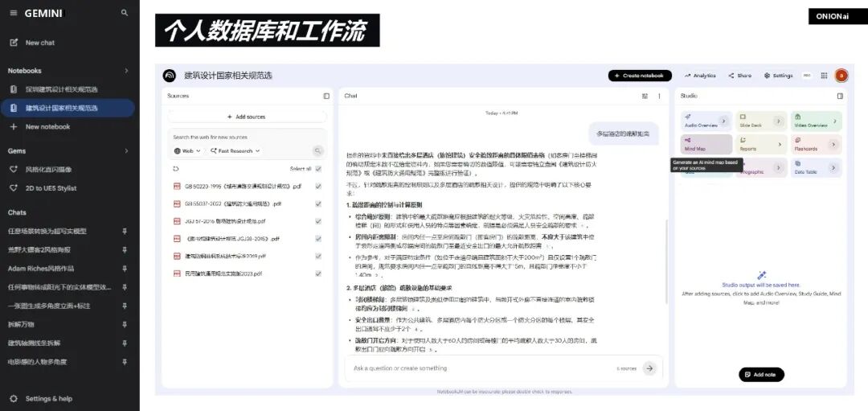Screen dimensions: 868x411
Task: Select the highlighted 建筑设计国家相关规范选 notebook
Action: 68,108
